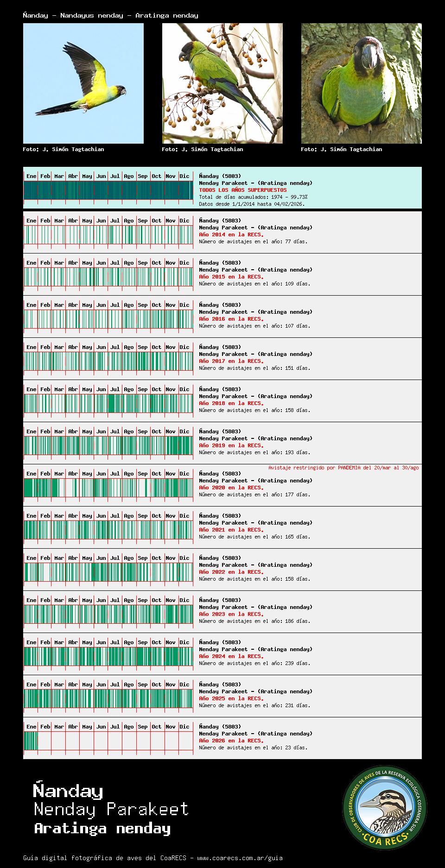
Task: Click the 2014 sightings calendar strip
Action: coord(108,235)
